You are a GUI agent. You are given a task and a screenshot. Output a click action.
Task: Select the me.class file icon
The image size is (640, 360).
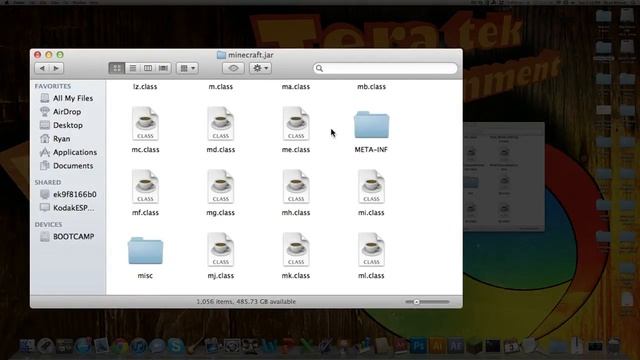[x=296, y=124]
